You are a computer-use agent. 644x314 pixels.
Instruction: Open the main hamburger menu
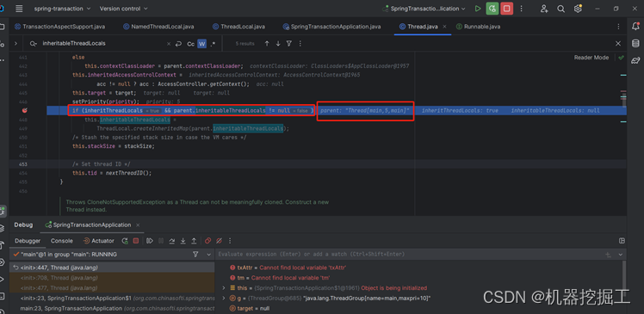click(x=19, y=9)
